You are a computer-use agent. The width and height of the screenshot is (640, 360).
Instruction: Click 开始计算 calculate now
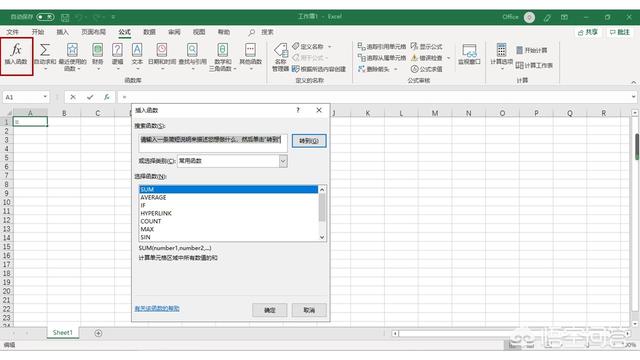point(531,50)
